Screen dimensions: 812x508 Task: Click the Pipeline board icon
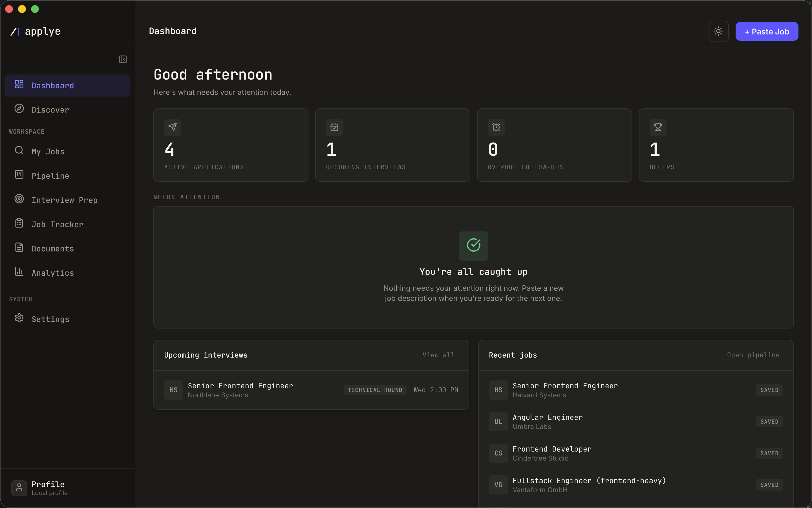[x=19, y=174]
